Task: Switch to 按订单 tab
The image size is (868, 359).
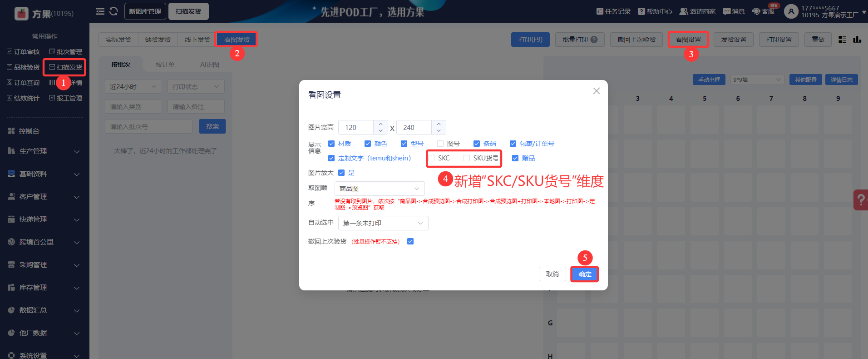Action: 165,65
